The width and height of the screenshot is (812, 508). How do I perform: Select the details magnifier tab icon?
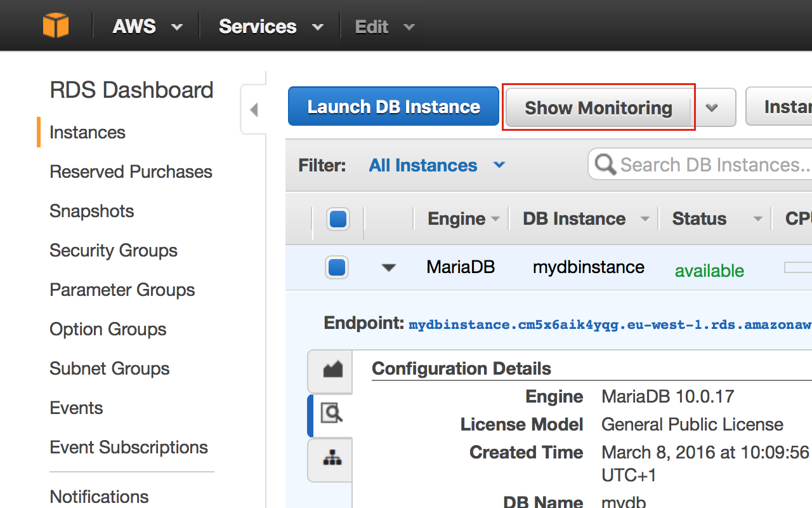332,413
